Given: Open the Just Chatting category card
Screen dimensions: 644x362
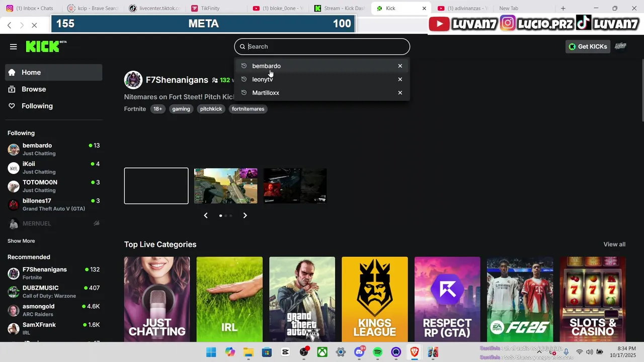Looking at the screenshot, I should coord(157,300).
